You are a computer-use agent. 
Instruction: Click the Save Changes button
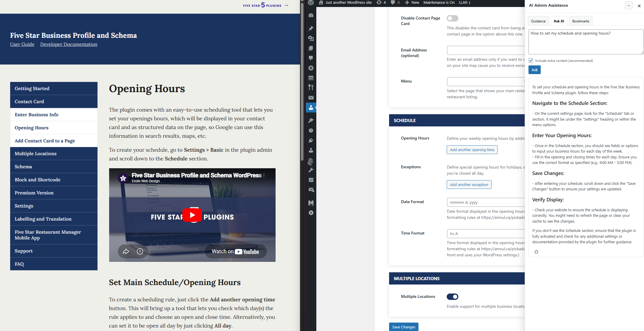(404, 327)
